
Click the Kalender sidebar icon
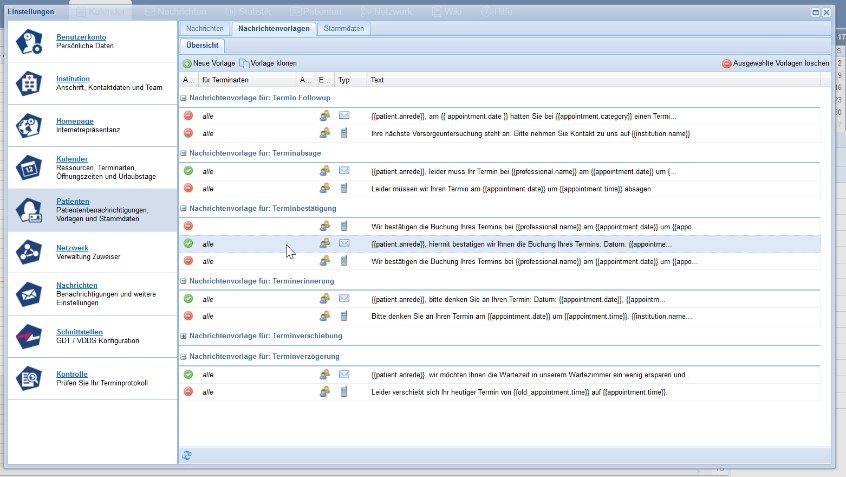[x=29, y=168]
